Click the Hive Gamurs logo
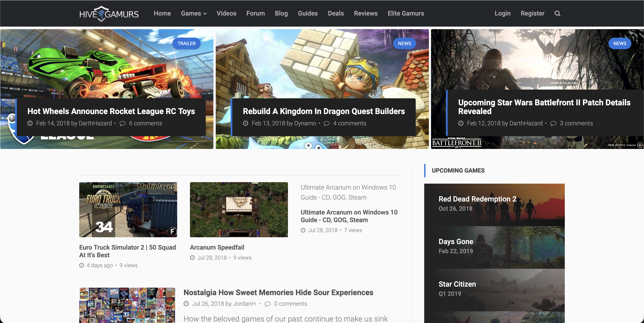The image size is (644, 323). click(x=109, y=14)
